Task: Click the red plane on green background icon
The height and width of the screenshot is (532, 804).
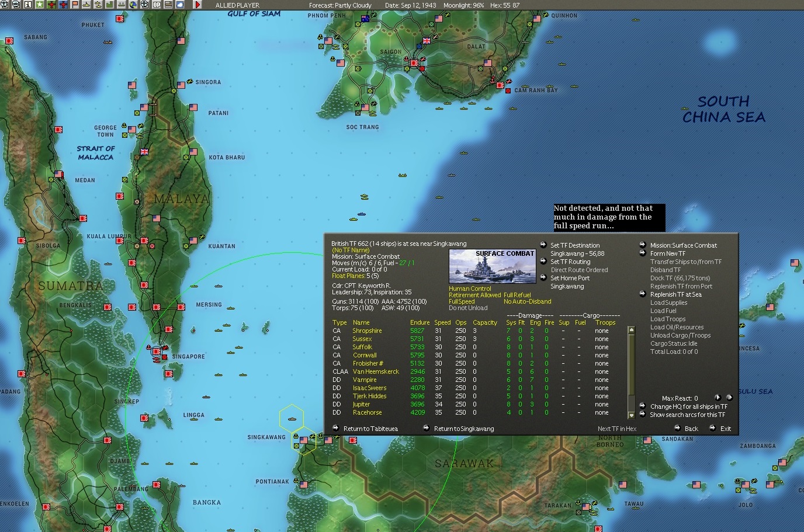Action: tap(52, 5)
